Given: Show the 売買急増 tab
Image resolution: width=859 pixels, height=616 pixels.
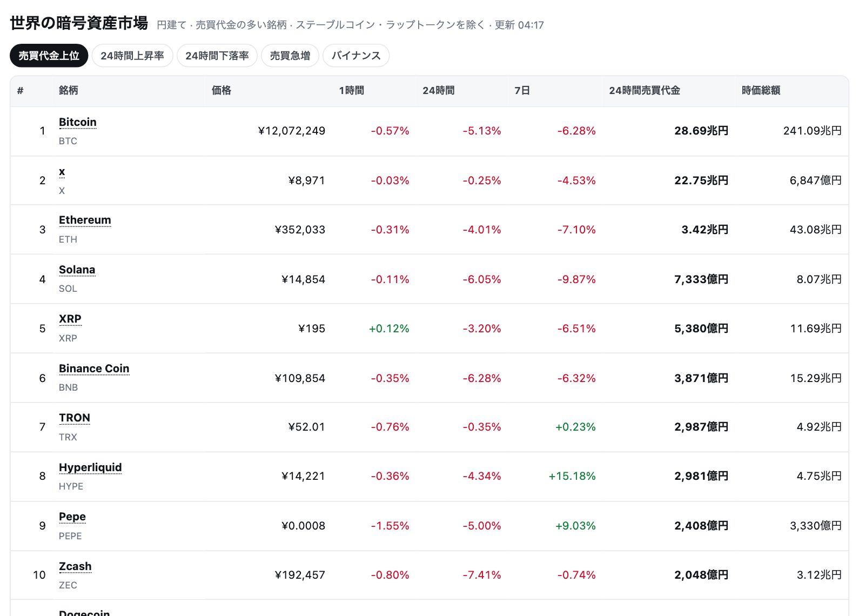Looking at the screenshot, I should tap(290, 56).
